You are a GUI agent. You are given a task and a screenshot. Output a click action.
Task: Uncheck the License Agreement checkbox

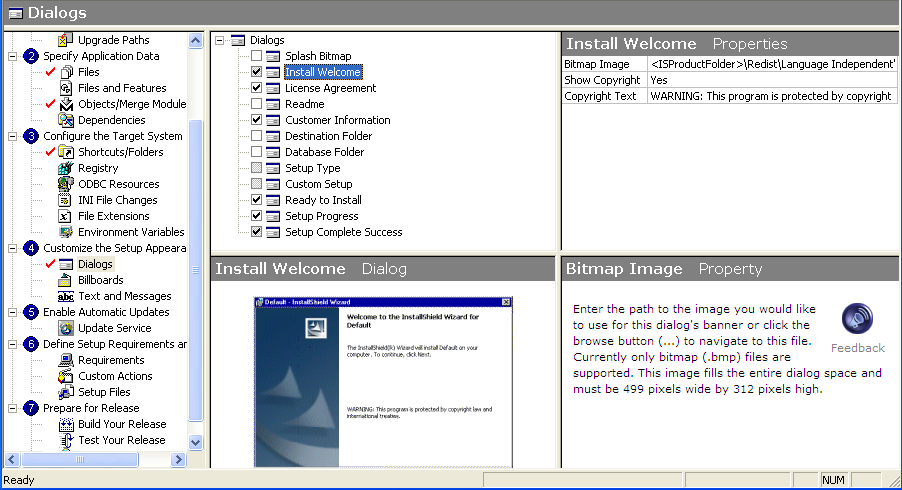[257, 88]
